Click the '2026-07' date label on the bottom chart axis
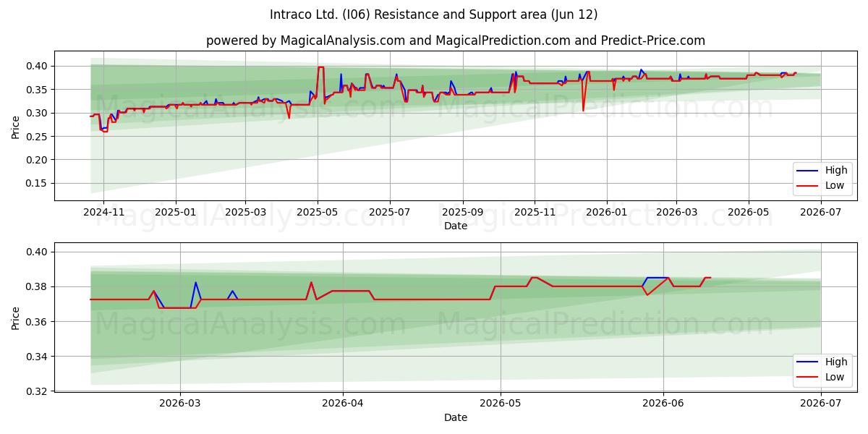Screen dimensions: 868x434 pos(821,404)
